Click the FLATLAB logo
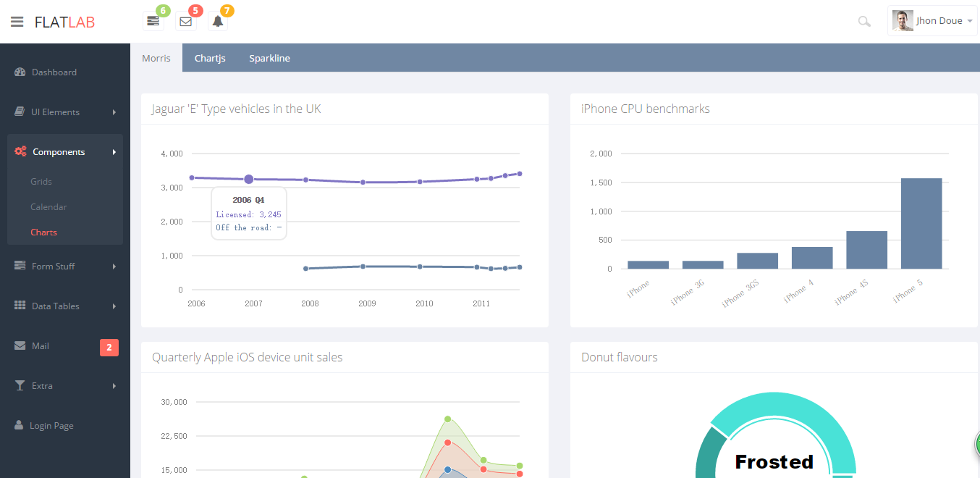 (x=64, y=22)
